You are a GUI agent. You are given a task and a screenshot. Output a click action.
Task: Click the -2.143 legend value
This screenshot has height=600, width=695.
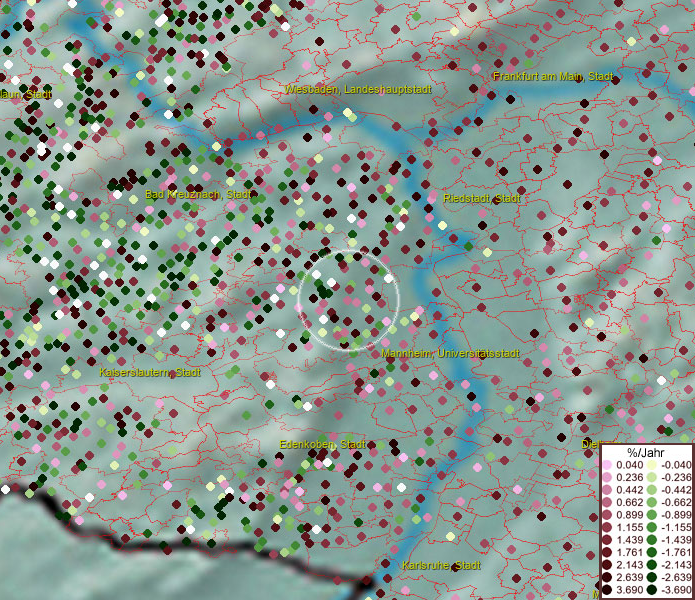click(676, 565)
